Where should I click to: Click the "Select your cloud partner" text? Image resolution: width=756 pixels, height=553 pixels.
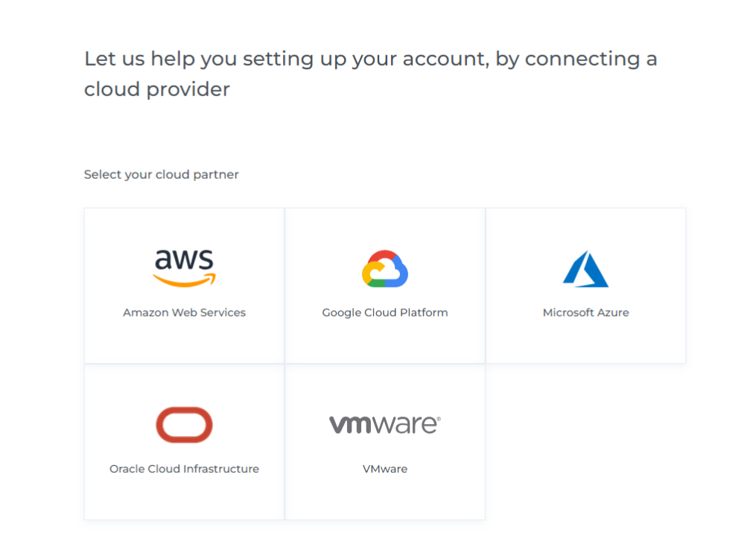pyautogui.click(x=161, y=174)
